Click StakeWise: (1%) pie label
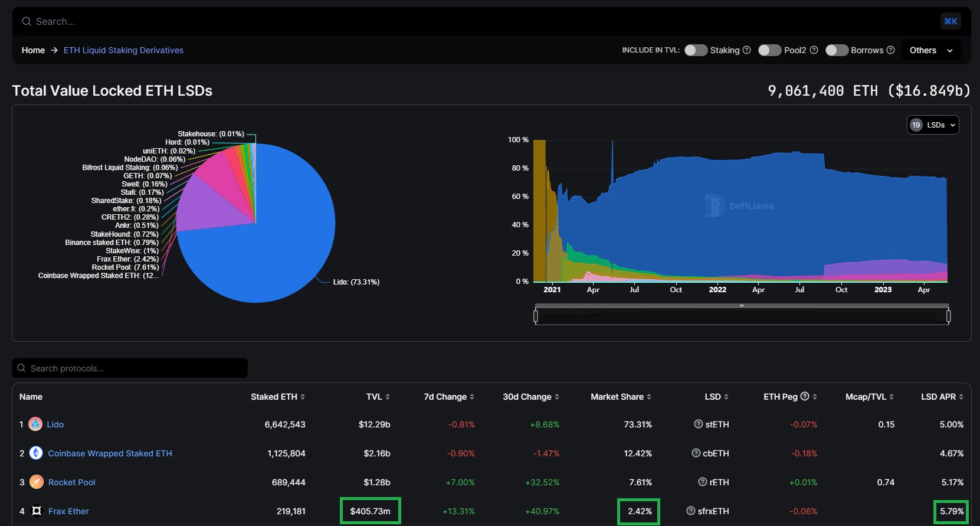The width and height of the screenshot is (980, 526). (x=132, y=250)
